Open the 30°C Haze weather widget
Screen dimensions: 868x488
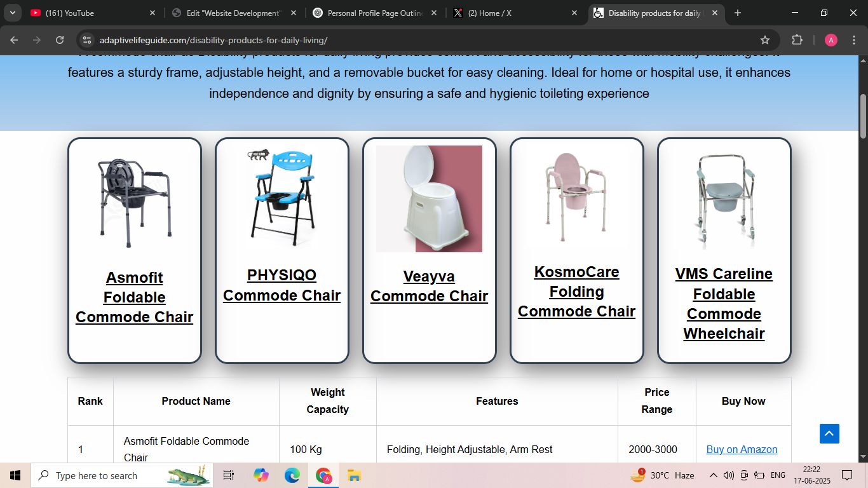[x=662, y=475]
